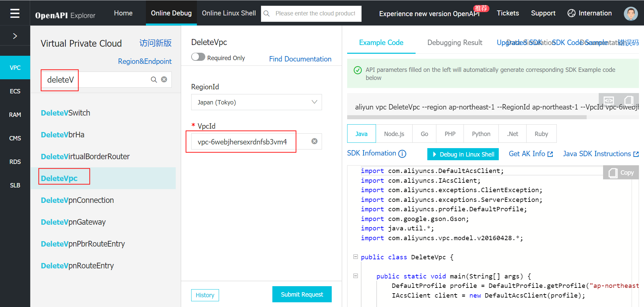Select ECS in product sidebar

(15, 91)
